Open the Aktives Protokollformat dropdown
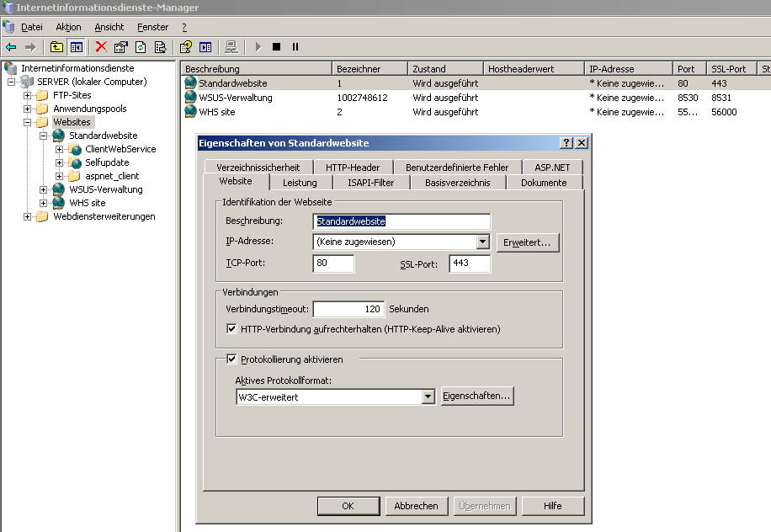Screen dimensions: 771x532 point(428,396)
